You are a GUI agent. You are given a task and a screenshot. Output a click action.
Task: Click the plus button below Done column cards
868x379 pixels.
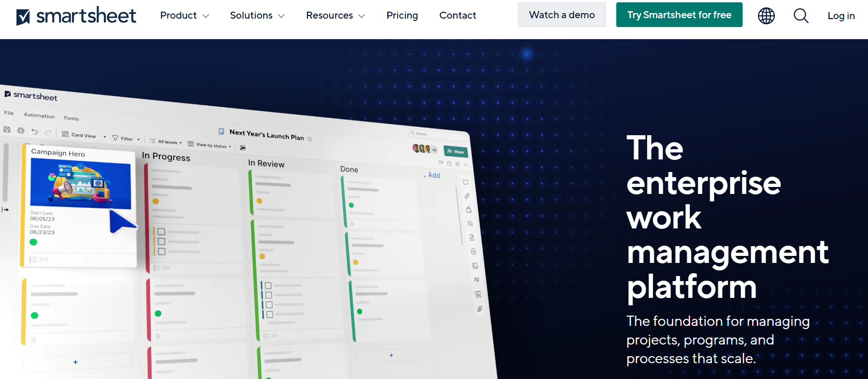tap(391, 355)
